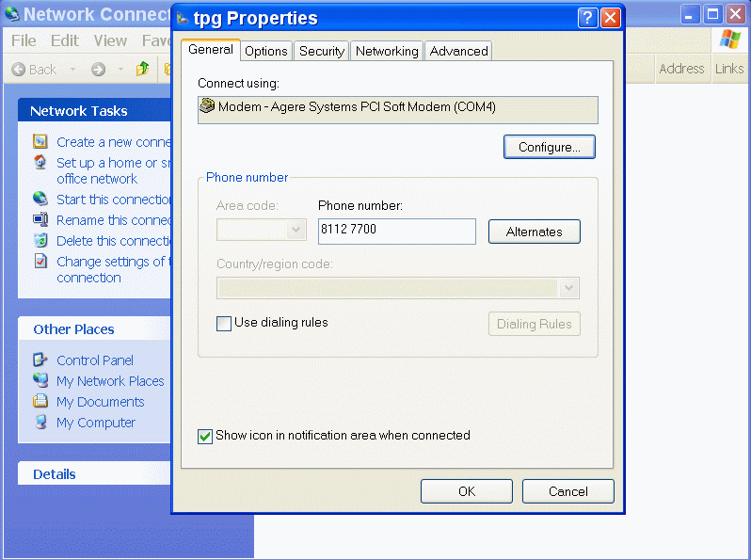Screen dimensions: 751x560
Task: Open the File menu in Network Connections
Action: pos(24,40)
